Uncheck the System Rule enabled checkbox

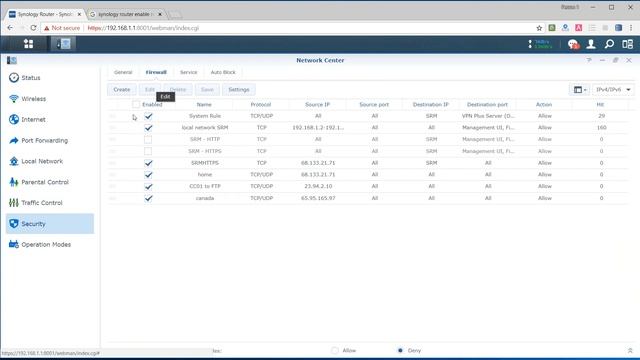148,116
